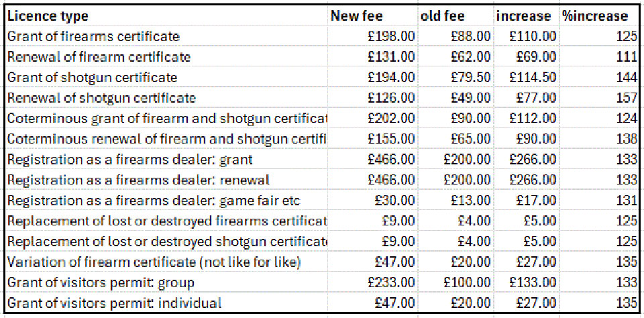The width and height of the screenshot is (644, 318).
Task: Select the 'old fee' header cell
Action: point(443,16)
